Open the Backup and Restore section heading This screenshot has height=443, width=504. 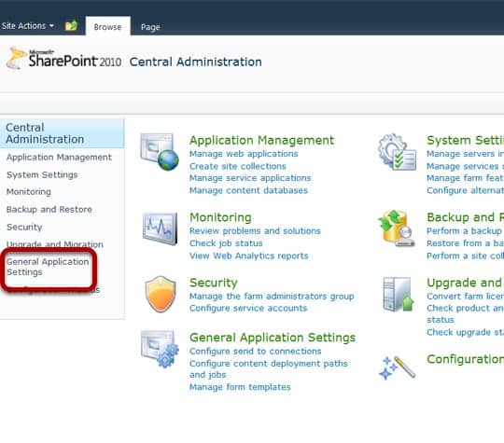tap(465, 217)
